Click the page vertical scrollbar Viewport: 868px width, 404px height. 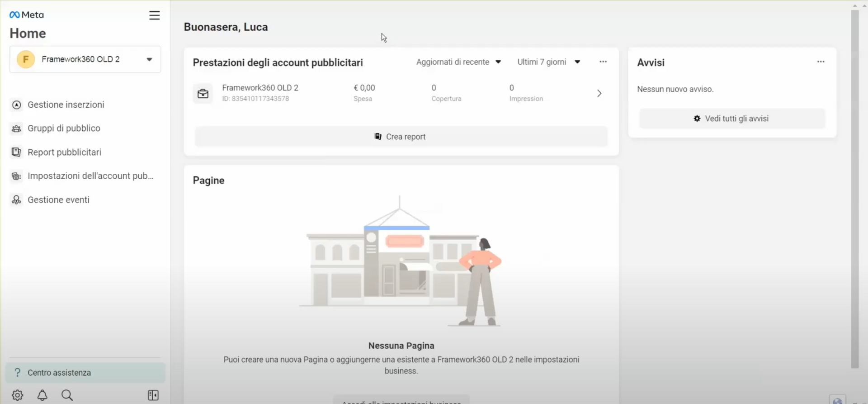854,189
